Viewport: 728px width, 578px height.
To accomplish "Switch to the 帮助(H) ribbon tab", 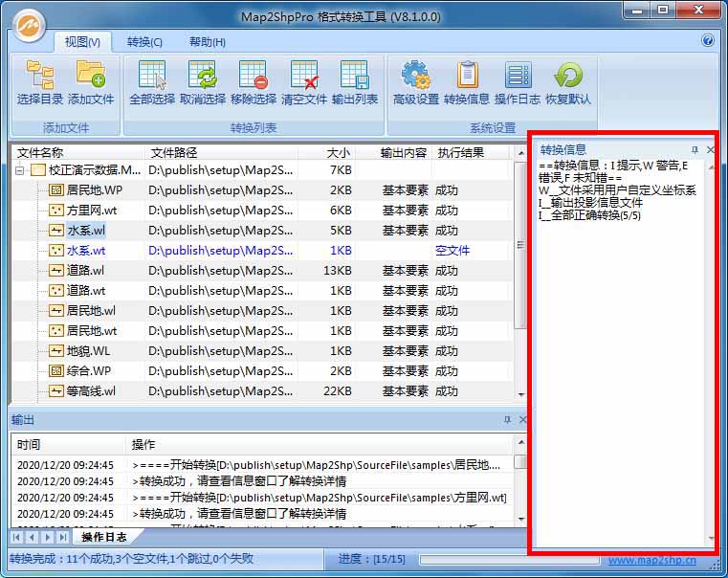I will point(208,42).
